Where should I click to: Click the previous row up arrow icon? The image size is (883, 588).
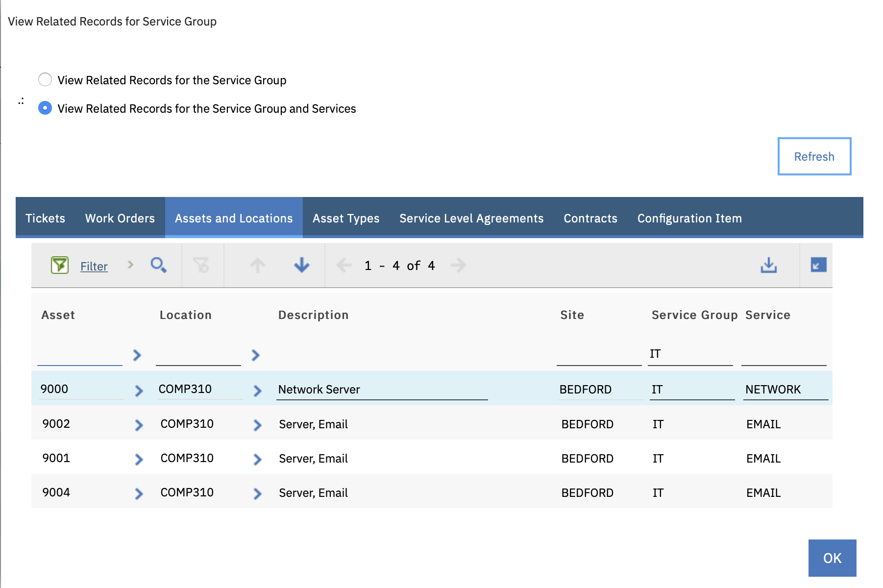(258, 265)
